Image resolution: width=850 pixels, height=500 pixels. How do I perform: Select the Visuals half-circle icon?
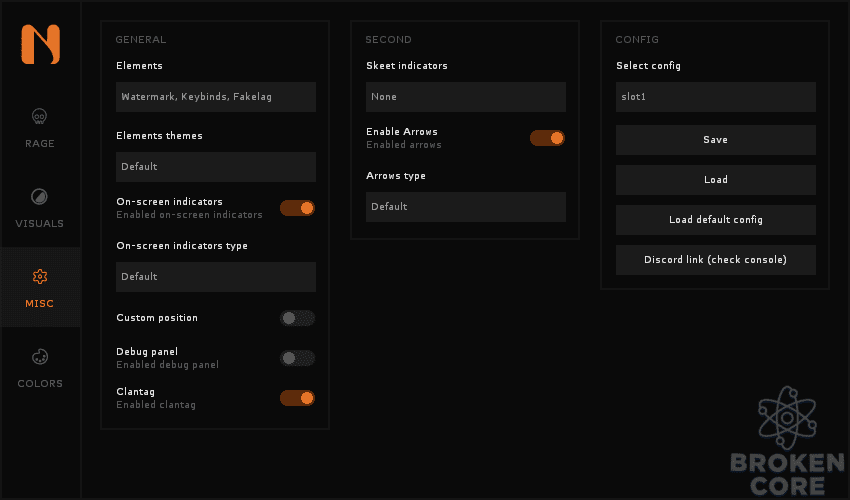tap(40, 196)
